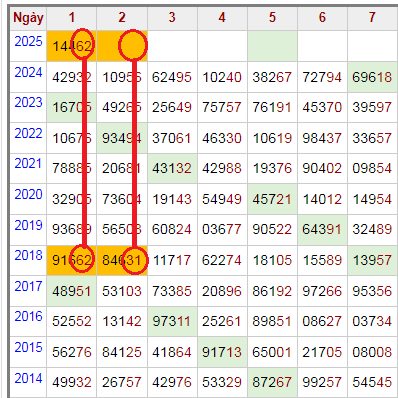Select cell 03677 in the 2019 row
The height and width of the screenshot is (398, 398).
pos(222,229)
